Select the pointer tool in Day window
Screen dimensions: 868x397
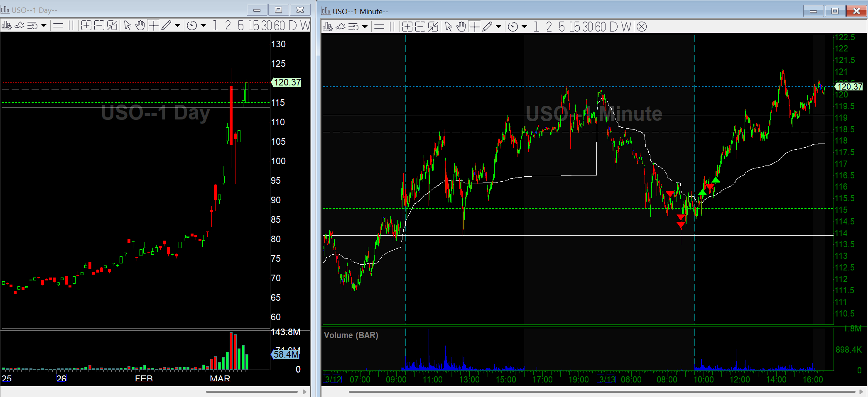[x=128, y=26]
